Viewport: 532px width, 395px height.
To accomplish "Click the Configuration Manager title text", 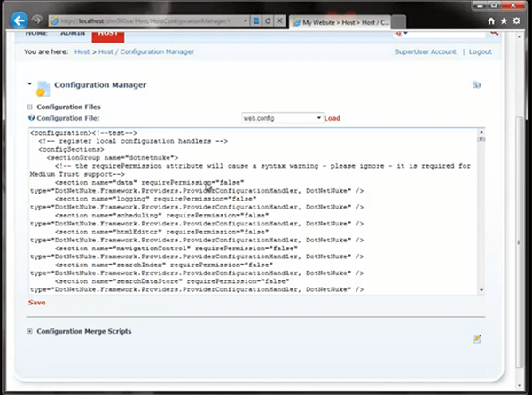I will click(x=100, y=85).
